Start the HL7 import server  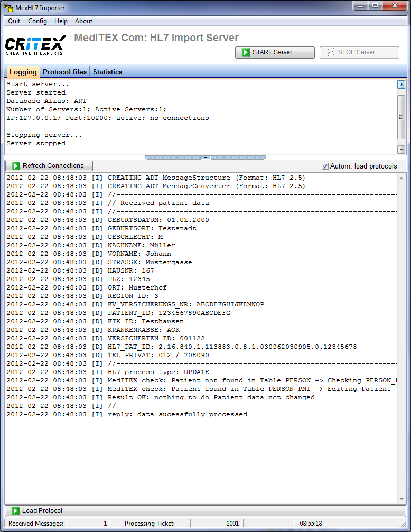click(x=275, y=52)
